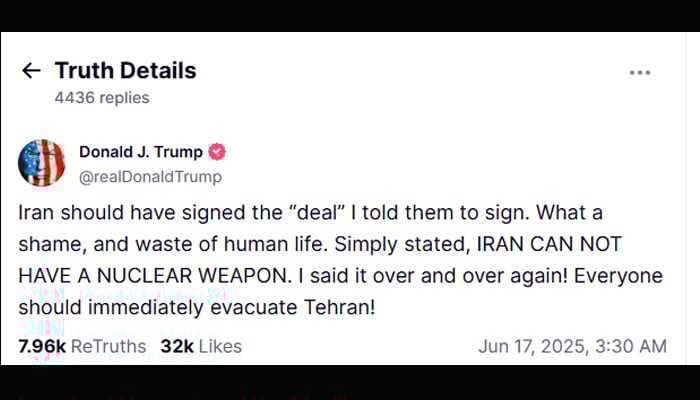This screenshot has width=700, height=400.
Task: Open the Donald J. Trump display name
Action: [141, 152]
